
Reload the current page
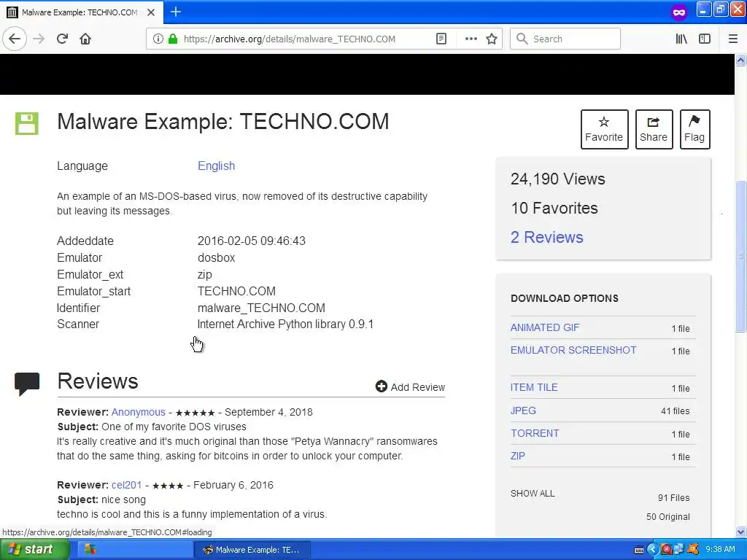coord(62,39)
